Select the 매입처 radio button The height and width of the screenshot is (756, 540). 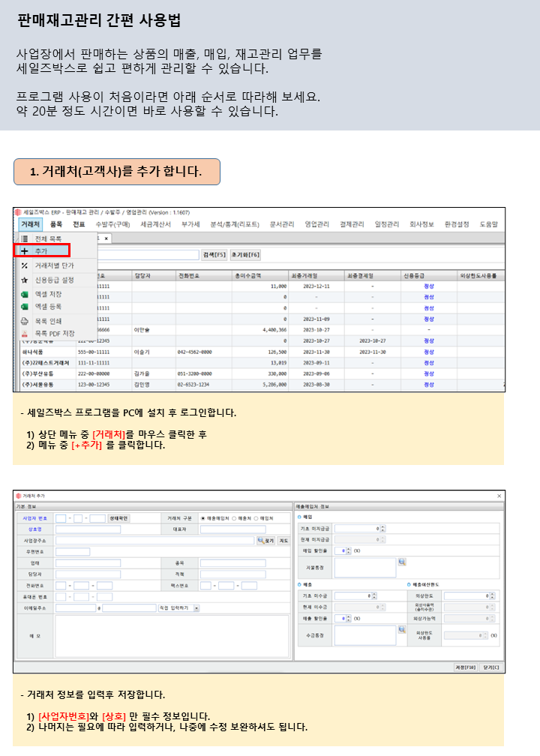[x=256, y=518]
